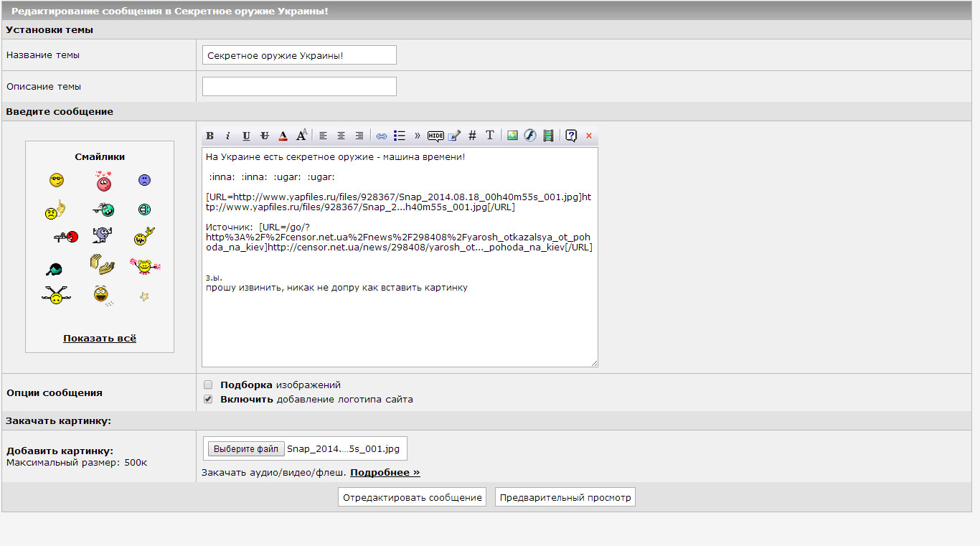Insert video using the film strip icon
The width and height of the screenshot is (980, 546).
click(549, 136)
